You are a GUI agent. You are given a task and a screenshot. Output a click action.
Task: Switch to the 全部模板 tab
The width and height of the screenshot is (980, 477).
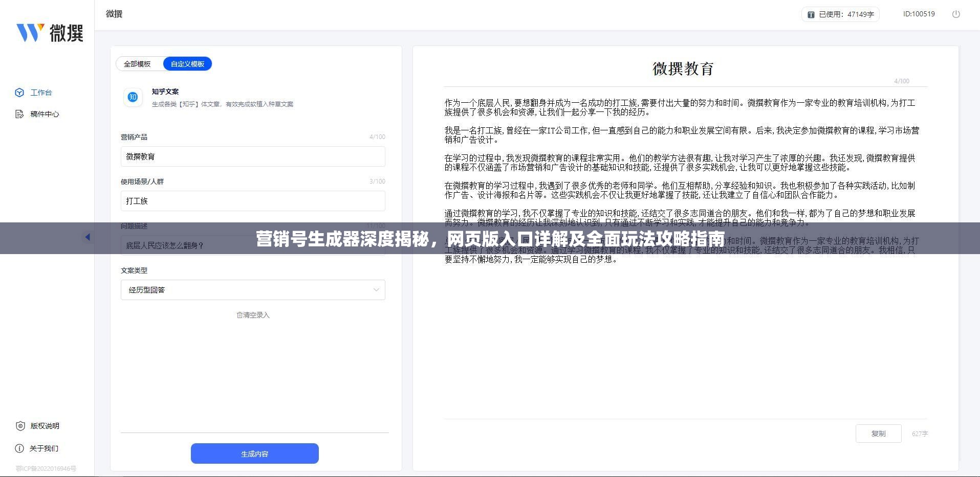coord(137,63)
